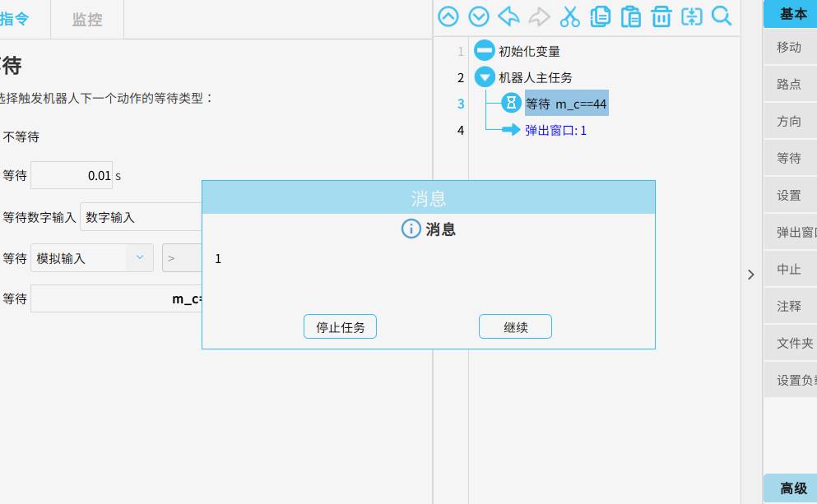Click the wait time 0.01 input field
817x504 pixels.
[x=71, y=175]
